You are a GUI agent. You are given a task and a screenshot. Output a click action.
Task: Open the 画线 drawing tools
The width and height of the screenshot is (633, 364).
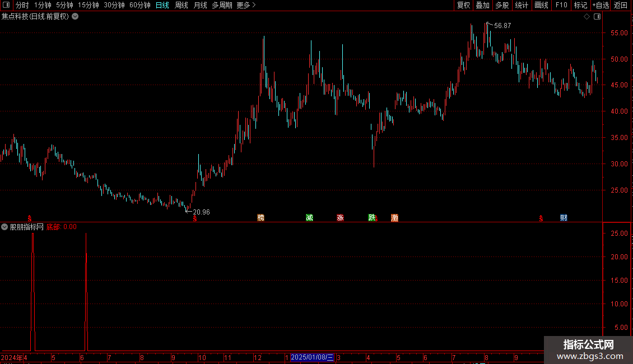tap(541, 5)
